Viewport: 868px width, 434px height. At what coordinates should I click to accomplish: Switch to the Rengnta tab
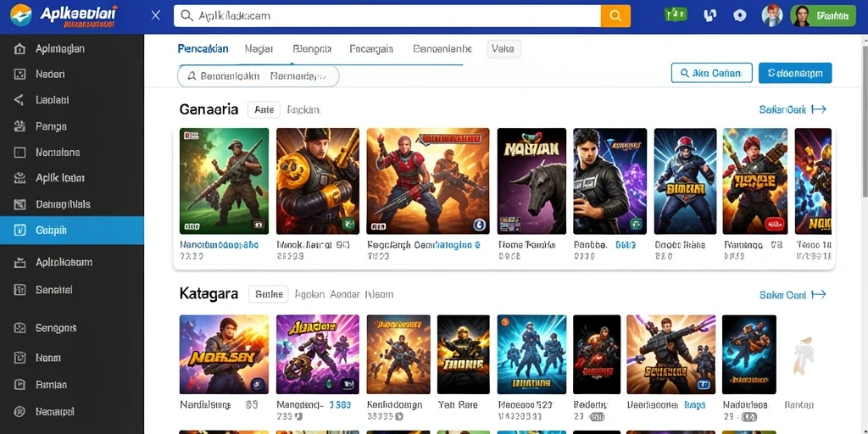click(x=312, y=48)
